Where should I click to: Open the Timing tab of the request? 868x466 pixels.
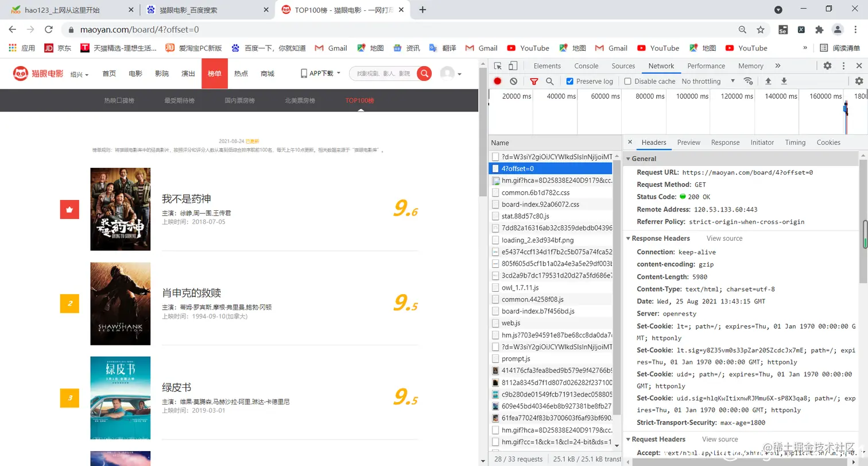point(795,142)
